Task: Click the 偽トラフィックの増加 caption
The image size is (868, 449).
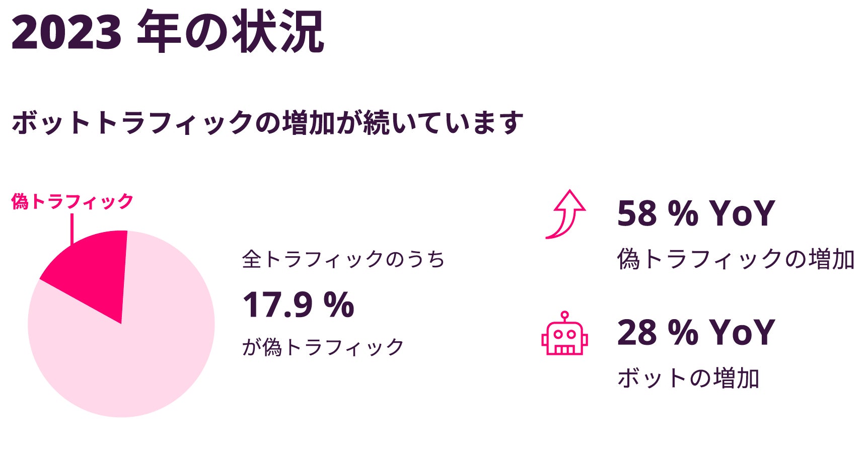Action: click(736, 259)
